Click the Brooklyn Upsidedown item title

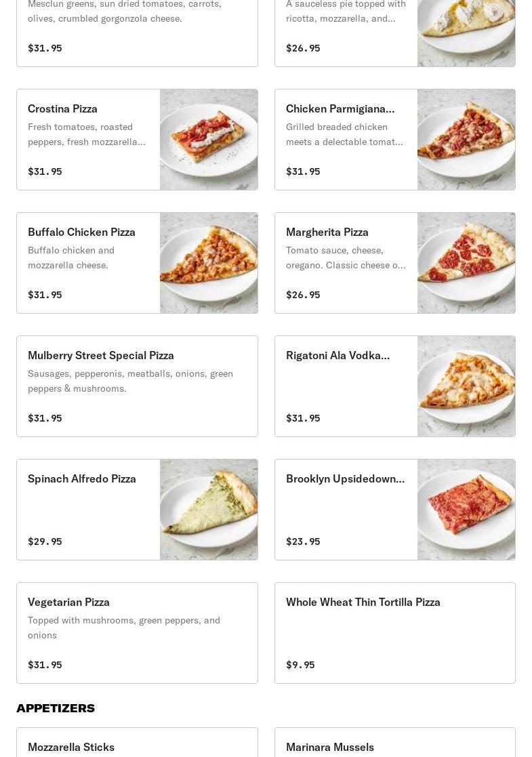click(345, 478)
